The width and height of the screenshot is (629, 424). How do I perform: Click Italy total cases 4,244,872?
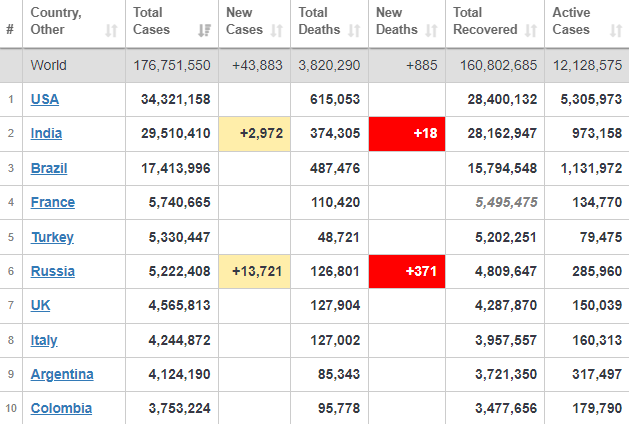(x=179, y=340)
